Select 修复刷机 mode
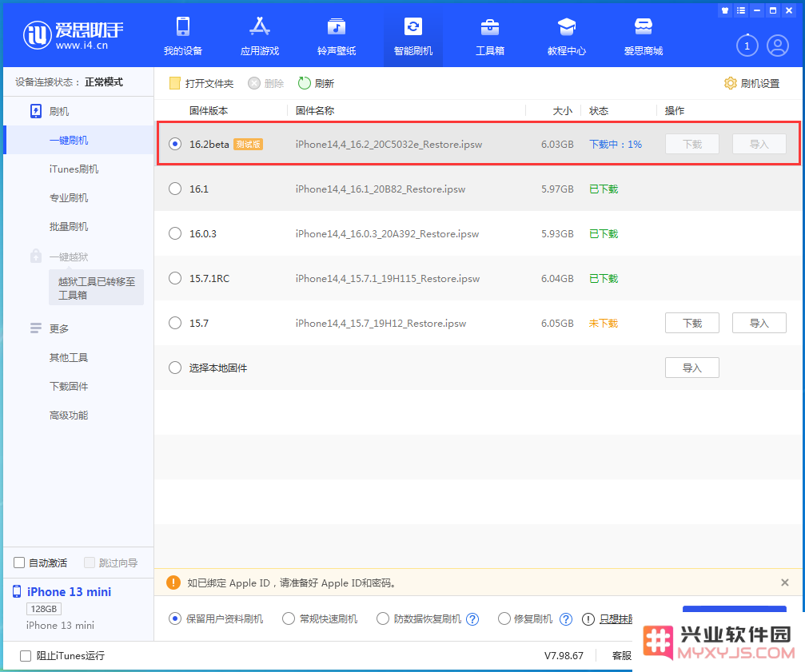The width and height of the screenshot is (805, 672). point(504,618)
